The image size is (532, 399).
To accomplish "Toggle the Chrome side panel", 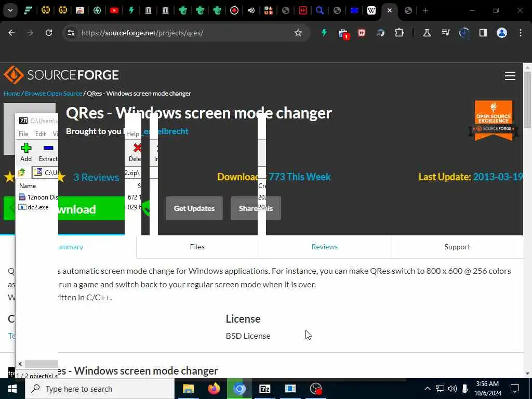I will (x=483, y=33).
